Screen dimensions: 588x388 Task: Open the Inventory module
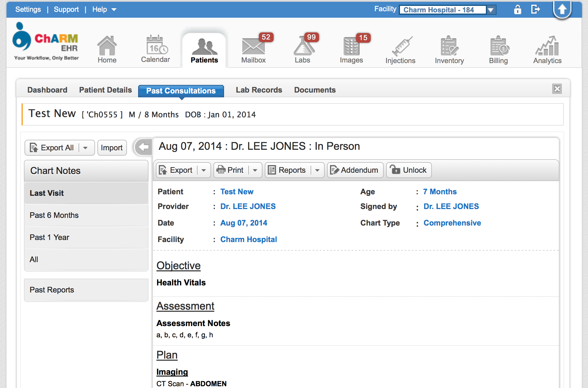pos(449,49)
